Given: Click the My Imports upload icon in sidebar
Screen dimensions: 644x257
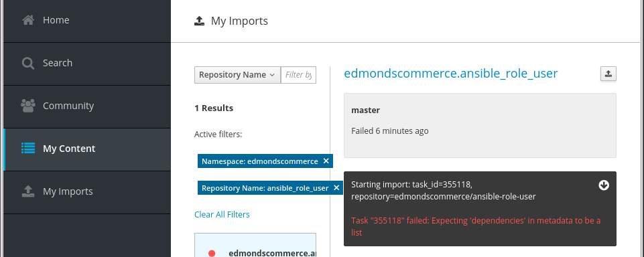Looking at the screenshot, I should [x=28, y=191].
